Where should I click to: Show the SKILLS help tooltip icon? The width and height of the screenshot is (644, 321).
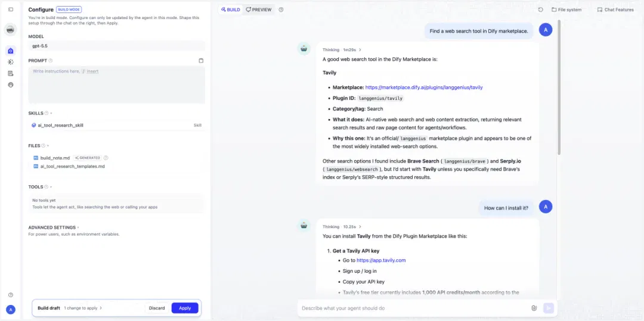tap(47, 113)
